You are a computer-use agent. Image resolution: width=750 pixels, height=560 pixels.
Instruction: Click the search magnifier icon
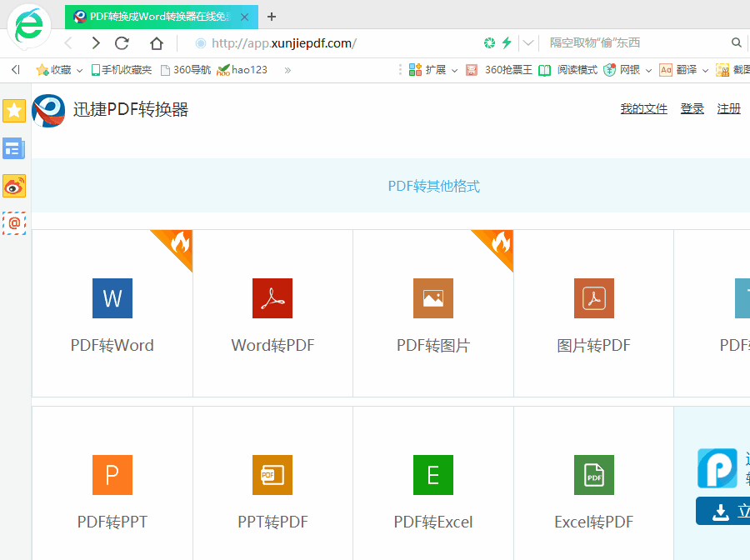click(x=736, y=42)
